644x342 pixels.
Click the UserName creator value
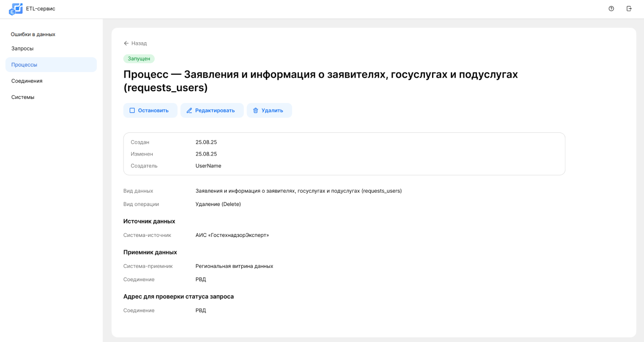point(208,166)
